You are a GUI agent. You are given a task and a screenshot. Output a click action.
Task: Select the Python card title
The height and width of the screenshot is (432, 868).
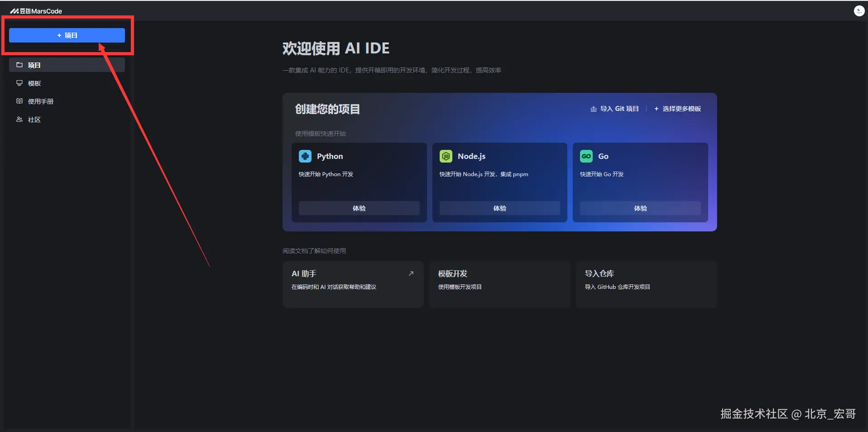(330, 156)
